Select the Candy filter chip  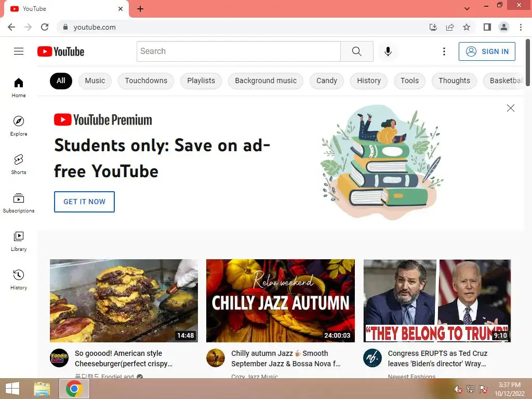327,81
